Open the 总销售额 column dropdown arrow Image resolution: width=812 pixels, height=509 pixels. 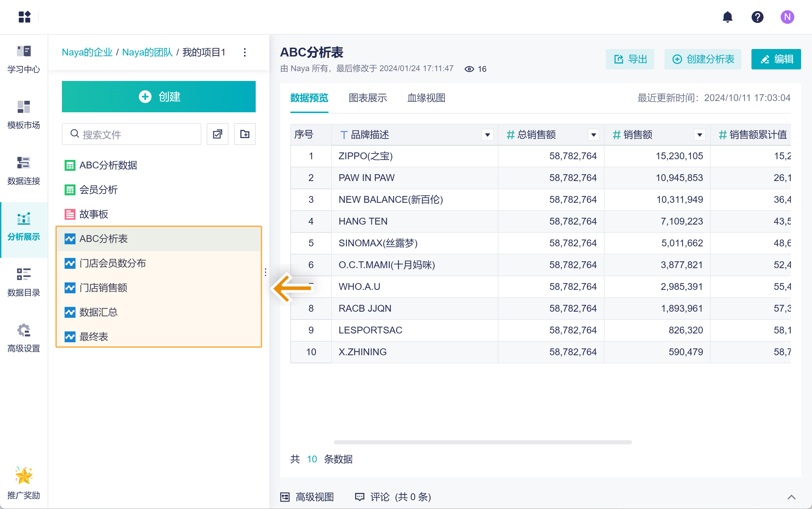pyautogui.click(x=593, y=135)
